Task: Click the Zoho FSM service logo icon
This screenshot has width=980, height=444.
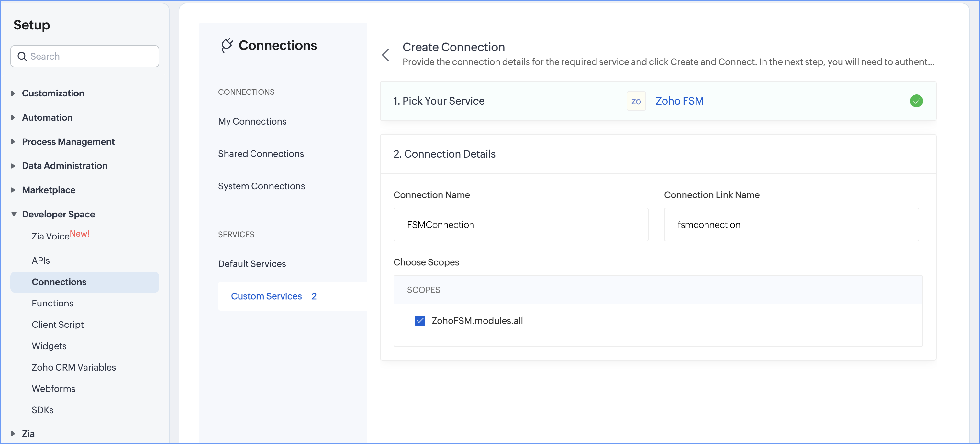Action: pos(636,101)
